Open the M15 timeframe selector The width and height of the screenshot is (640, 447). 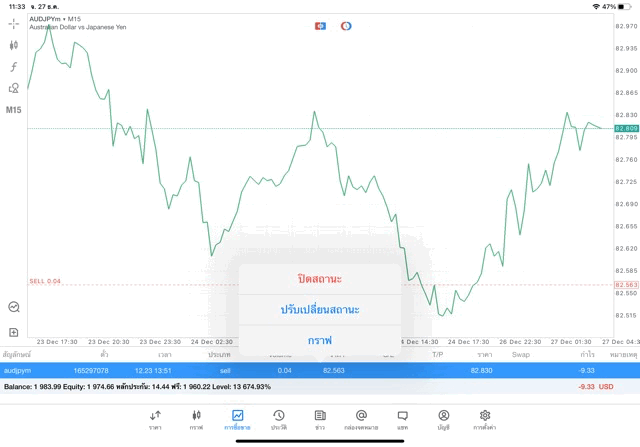14,109
